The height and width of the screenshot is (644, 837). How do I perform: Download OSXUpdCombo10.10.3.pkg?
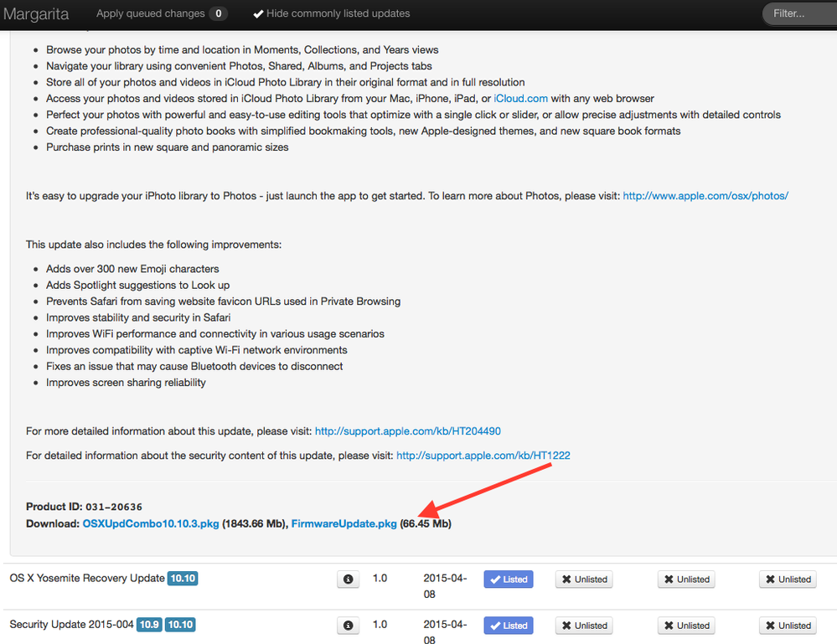pyautogui.click(x=151, y=524)
